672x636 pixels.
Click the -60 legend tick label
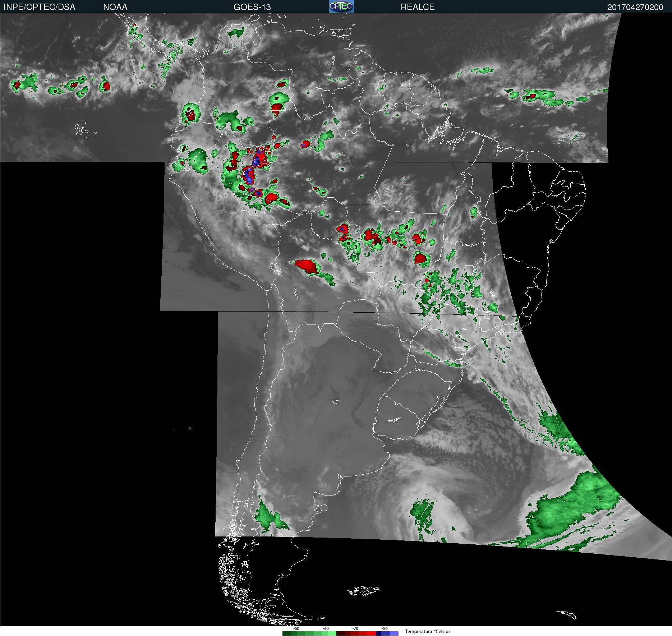pos(326,628)
